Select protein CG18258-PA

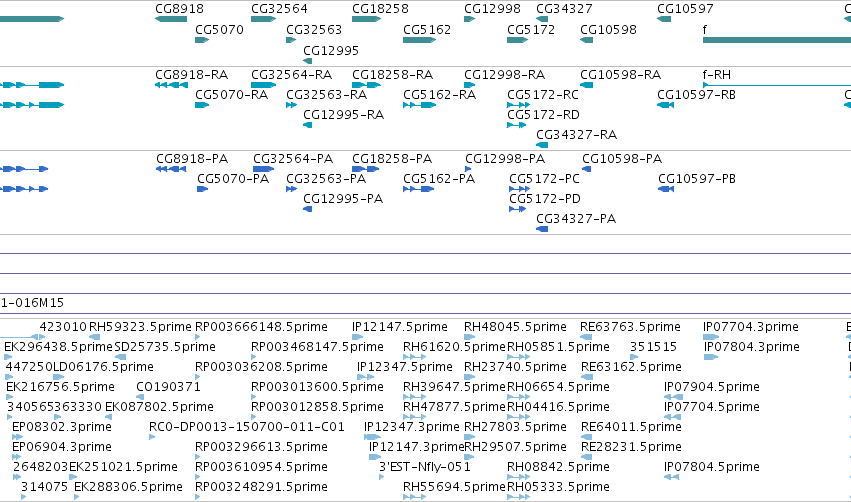tap(392, 158)
